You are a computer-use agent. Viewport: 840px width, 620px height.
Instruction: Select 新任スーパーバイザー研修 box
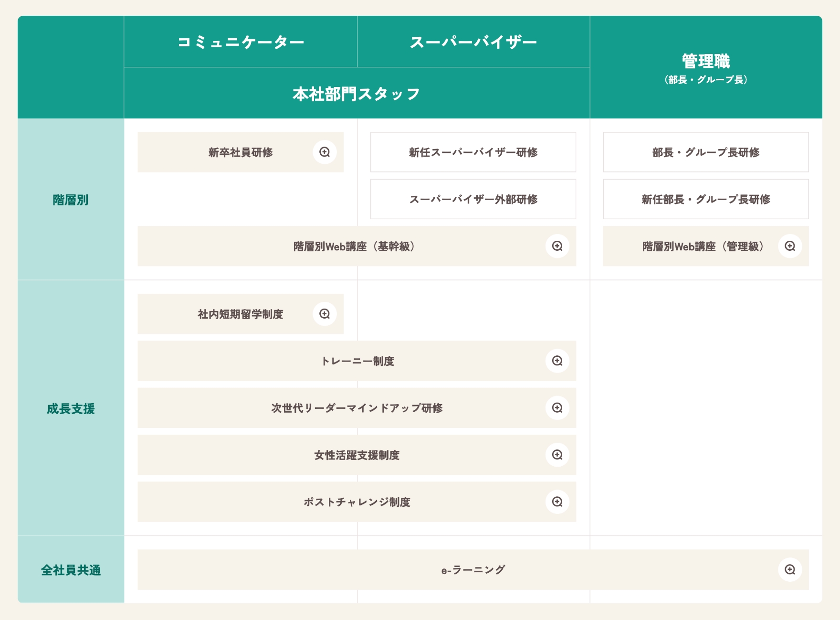473,152
